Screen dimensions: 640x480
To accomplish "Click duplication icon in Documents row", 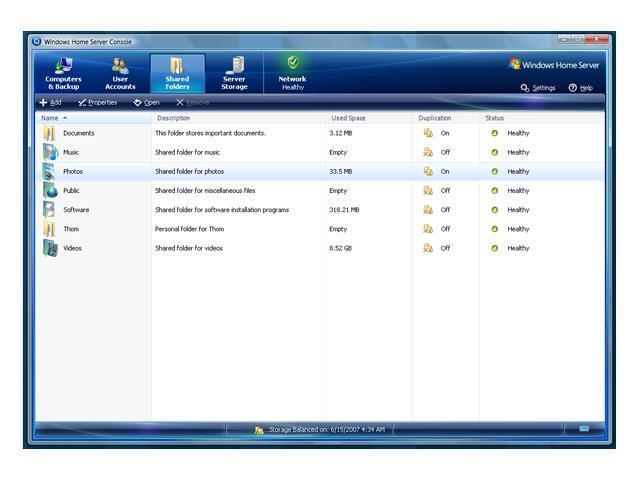I will [428, 133].
